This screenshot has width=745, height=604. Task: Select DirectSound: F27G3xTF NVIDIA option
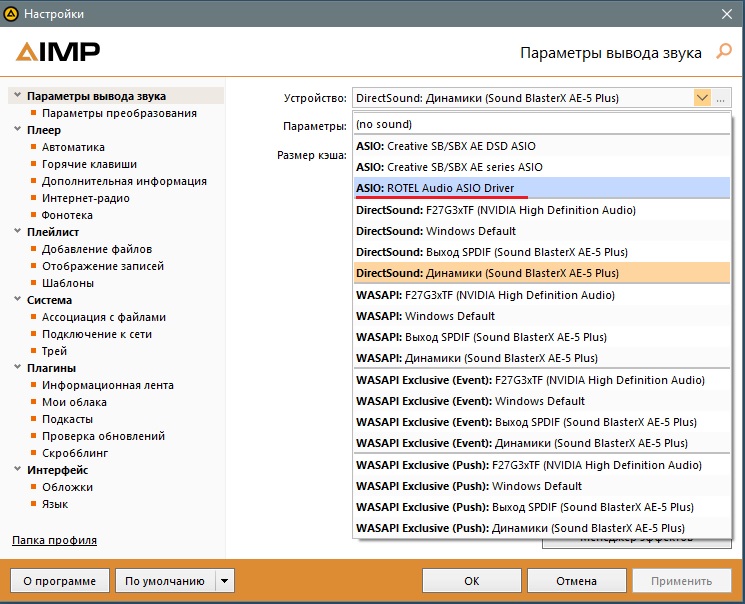tap(542, 210)
